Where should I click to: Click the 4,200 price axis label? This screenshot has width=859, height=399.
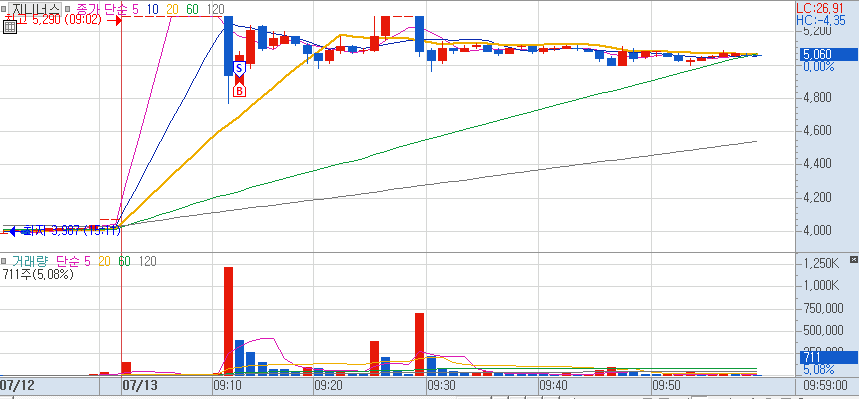[x=817, y=197]
